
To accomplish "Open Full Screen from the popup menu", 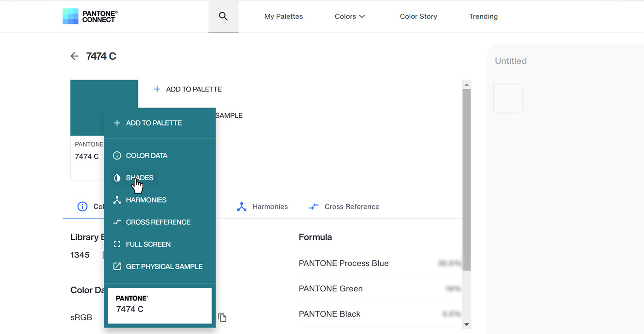I will point(148,244).
